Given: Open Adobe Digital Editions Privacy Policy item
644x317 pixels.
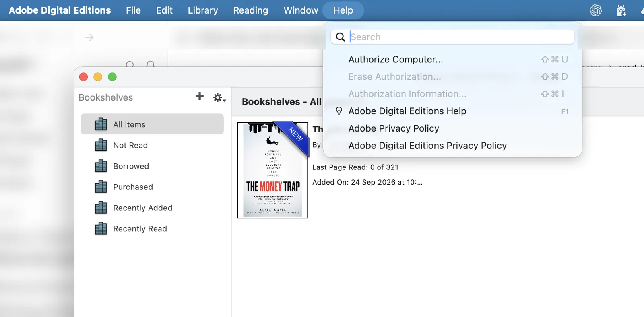Looking at the screenshot, I should 452,146.
